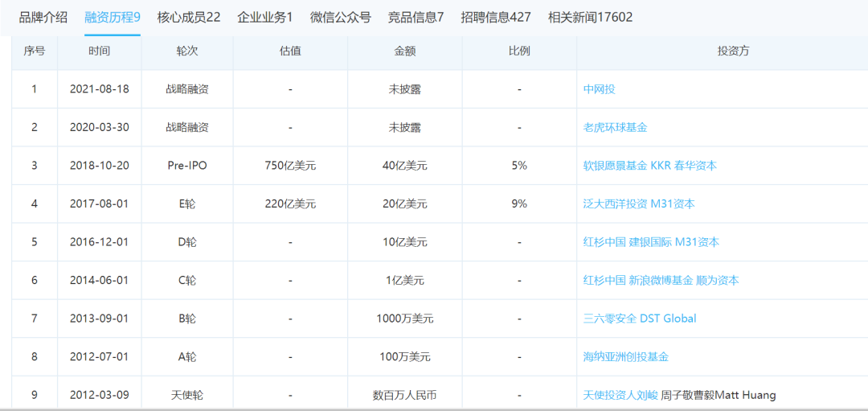868x411 pixels.
Task: Open 春华资本 investor link
Action: tap(695, 166)
